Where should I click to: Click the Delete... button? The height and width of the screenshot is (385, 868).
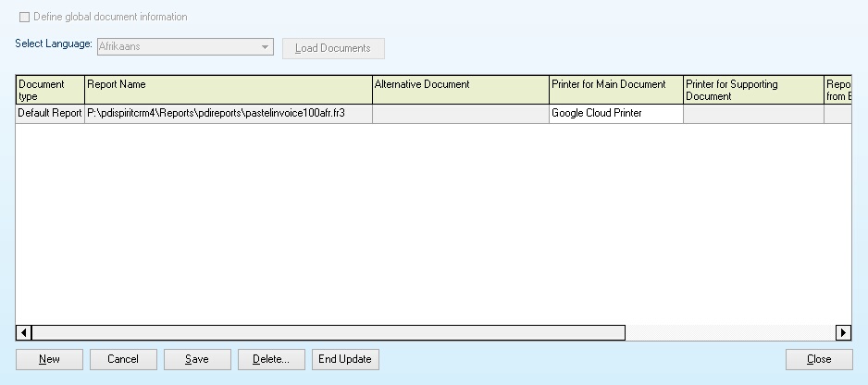(x=271, y=359)
